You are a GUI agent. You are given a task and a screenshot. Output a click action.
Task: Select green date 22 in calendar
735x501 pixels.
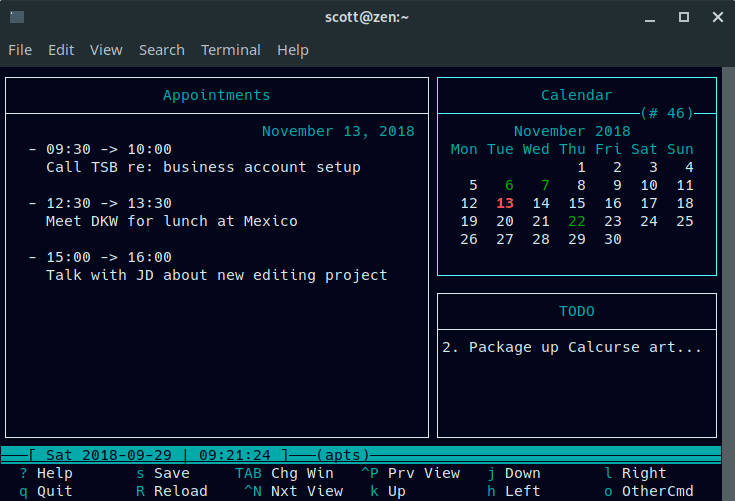(577, 221)
